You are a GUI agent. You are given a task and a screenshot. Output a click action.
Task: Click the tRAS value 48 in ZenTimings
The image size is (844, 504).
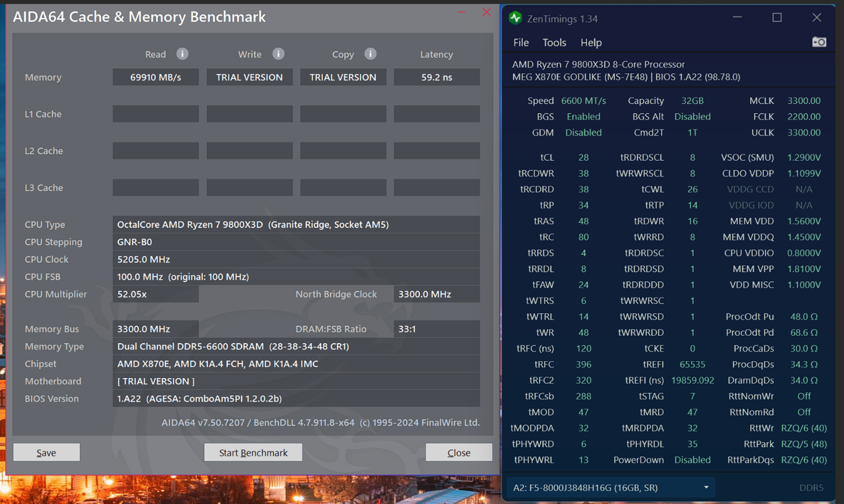tap(583, 221)
